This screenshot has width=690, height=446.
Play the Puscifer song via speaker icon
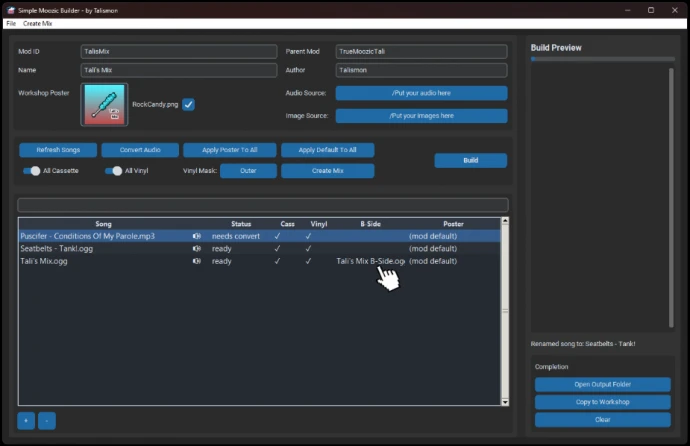point(197,236)
